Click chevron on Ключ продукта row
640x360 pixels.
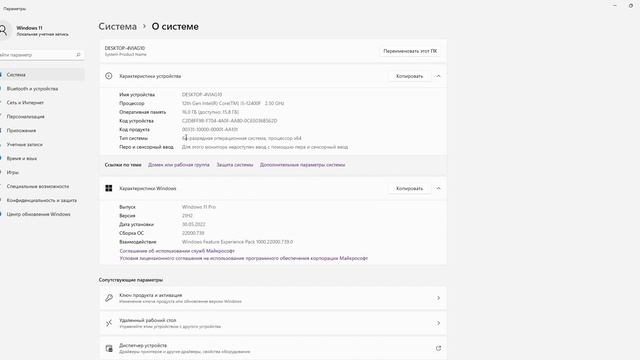click(438, 298)
